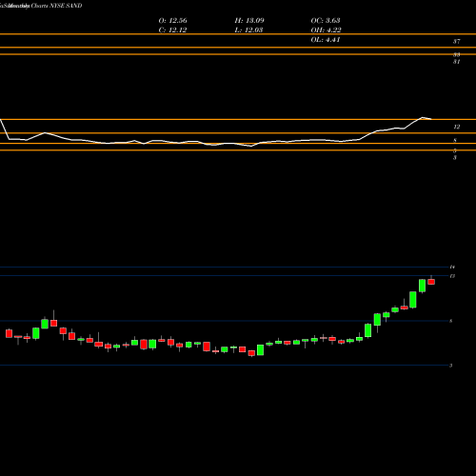Viewport: 476px width, 476px height.
Task: Click the 'C: 12.12' close price value
Action: point(172,30)
